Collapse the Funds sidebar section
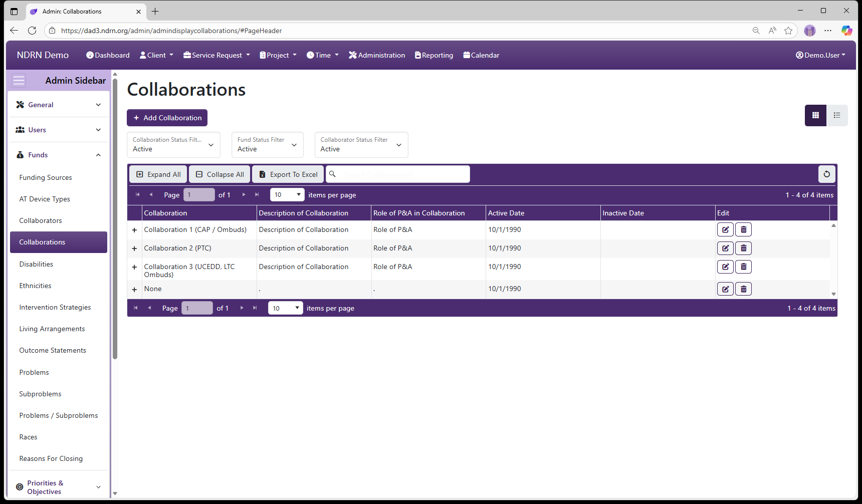 point(59,155)
